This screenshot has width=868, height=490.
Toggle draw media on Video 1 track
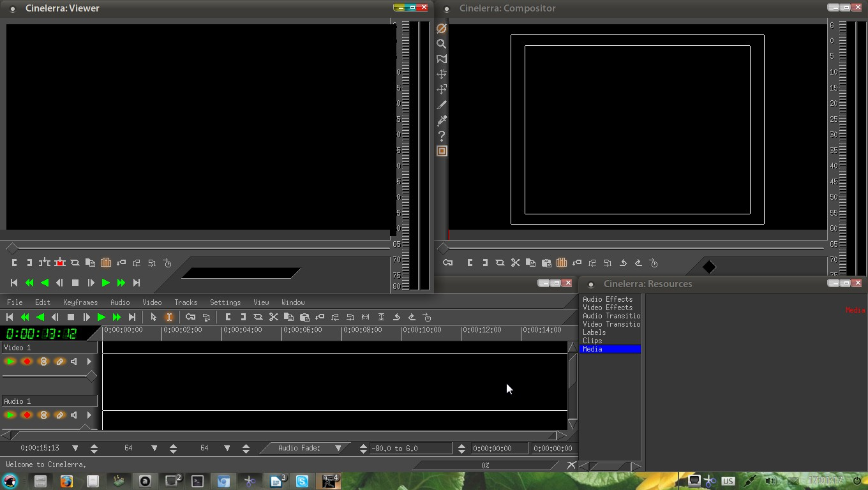(60, 362)
